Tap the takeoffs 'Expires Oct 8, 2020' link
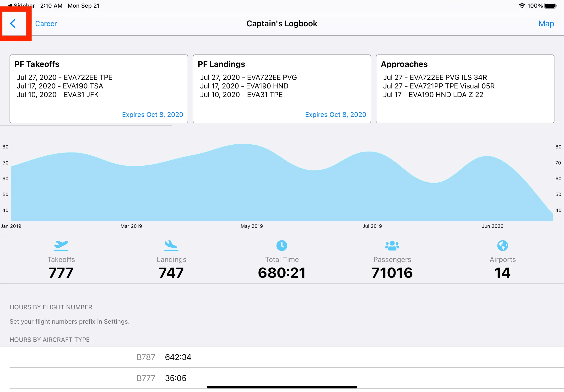Viewport: 564px width, 392px height. click(x=152, y=114)
